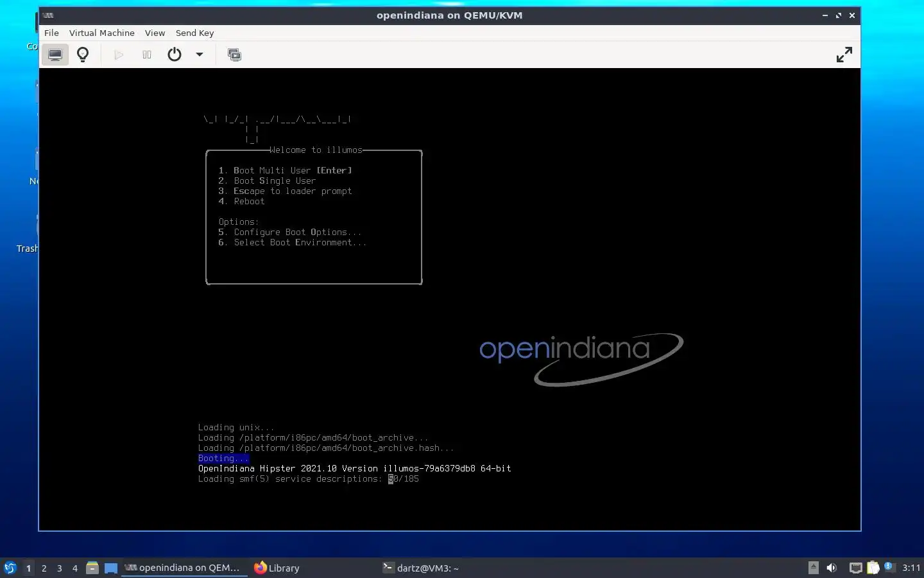
Task: Switch to workspace 1
Action: pyautogui.click(x=28, y=568)
